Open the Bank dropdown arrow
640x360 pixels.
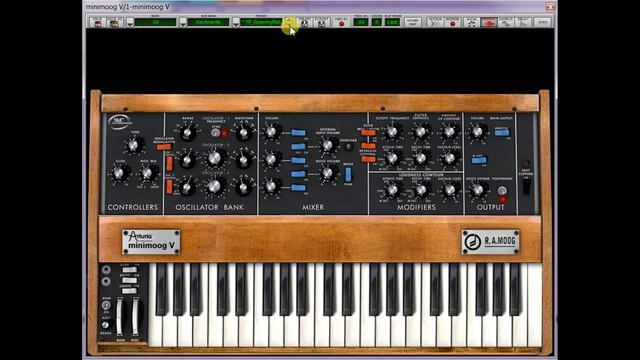[130, 23]
